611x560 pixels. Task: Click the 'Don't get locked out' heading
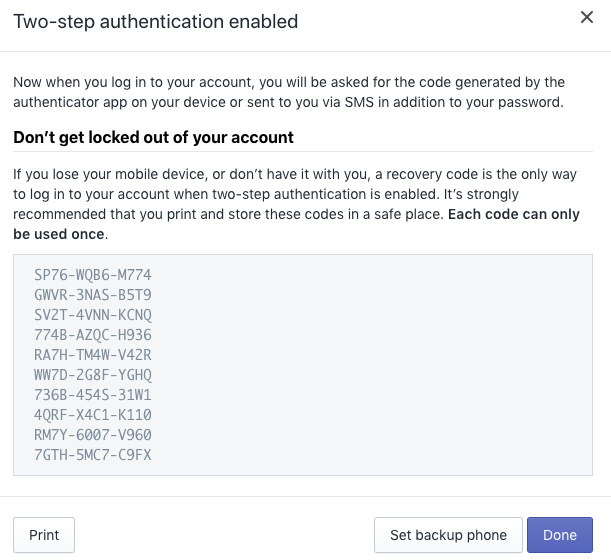pyautogui.click(x=153, y=137)
